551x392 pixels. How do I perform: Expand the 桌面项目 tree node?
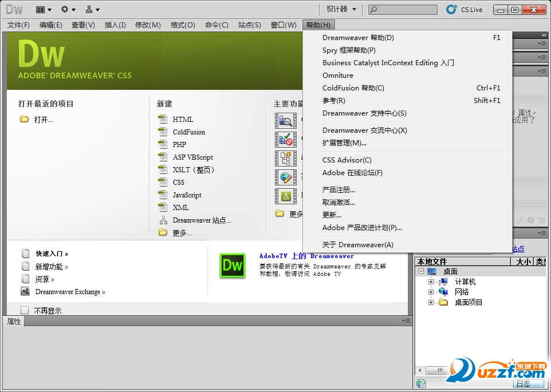431,302
